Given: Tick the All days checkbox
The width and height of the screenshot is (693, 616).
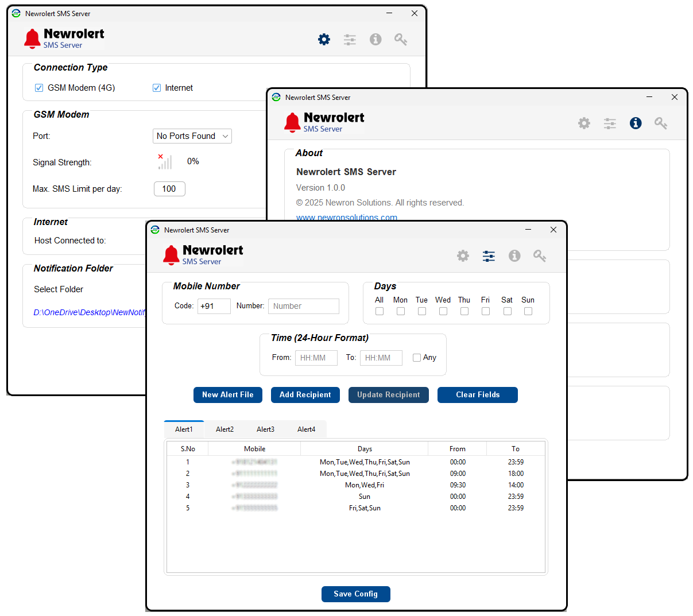Looking at the screenshot, I should [x=380, y=311].
